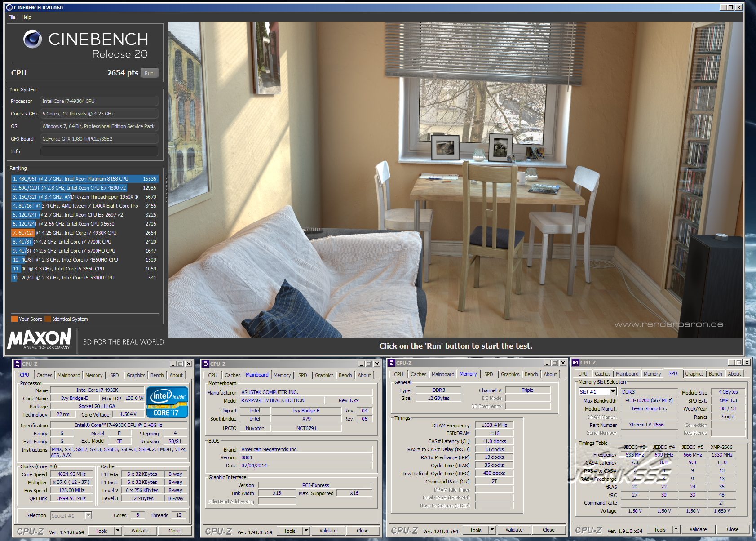Screen dimensions: 756x541
Task: Open Tools dropdown arrow in first CPU-Z
Action: click(118, 531)
